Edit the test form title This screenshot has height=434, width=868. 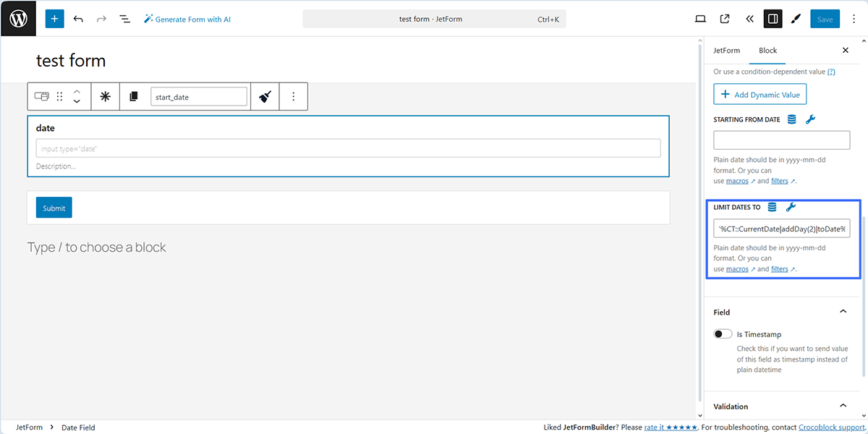(x=71, y=60)
